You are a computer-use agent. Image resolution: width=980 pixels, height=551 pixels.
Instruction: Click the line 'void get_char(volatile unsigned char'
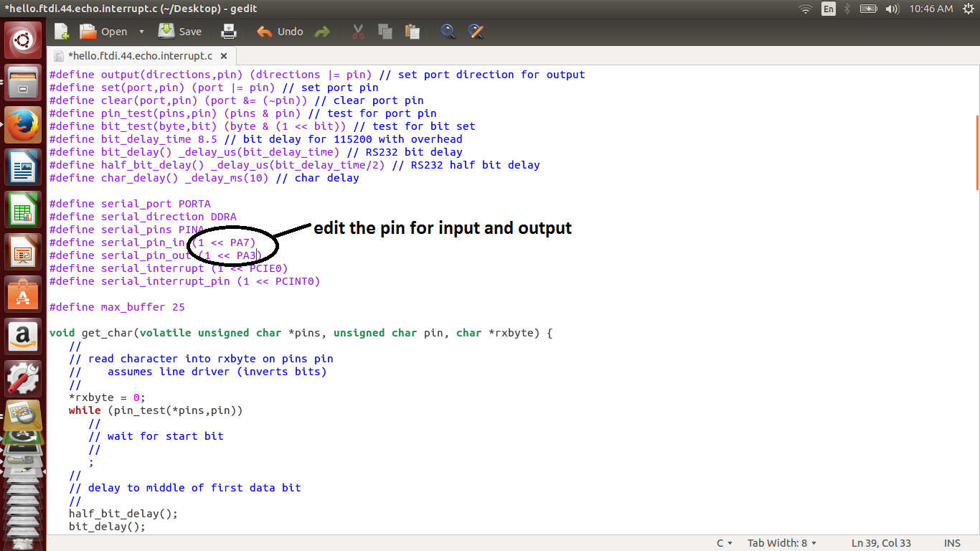(x=301, y=333)
